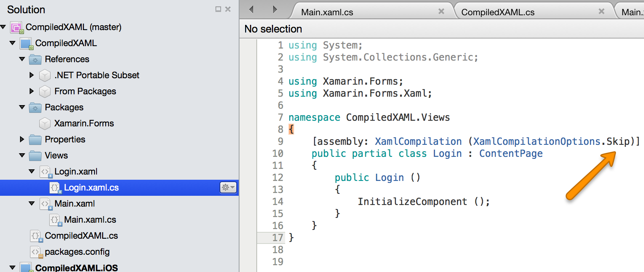
Task: Close the Main.xaml.cs tab
Action: (441, 11)
